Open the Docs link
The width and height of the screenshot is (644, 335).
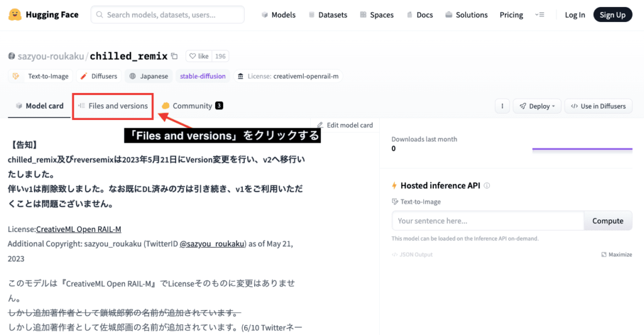(x=419, y=15)
